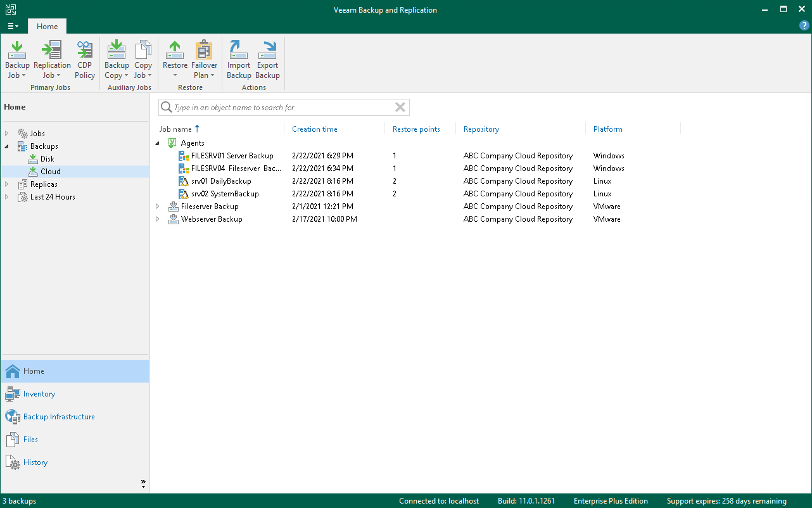Open the Inventory view

point(39,394)
